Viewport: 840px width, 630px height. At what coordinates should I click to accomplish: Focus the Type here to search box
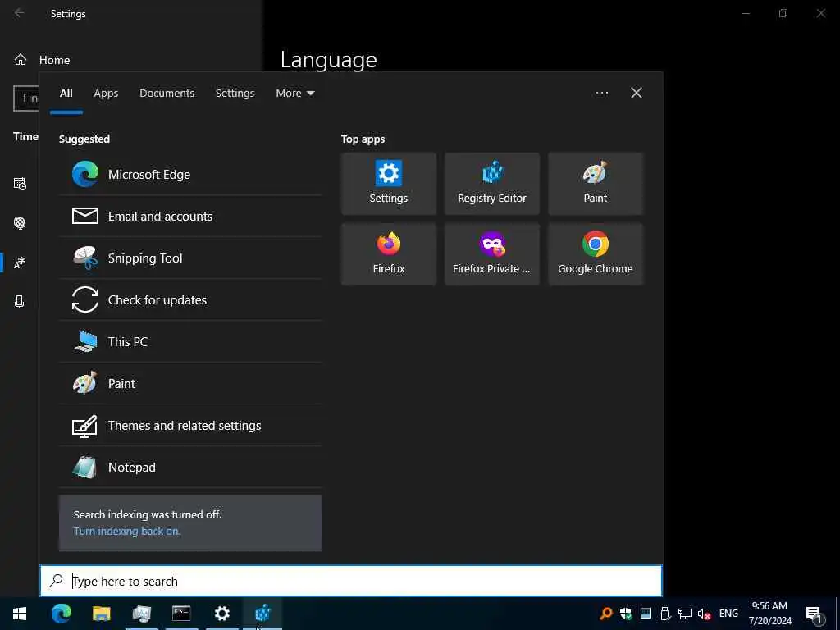point(351,581)
